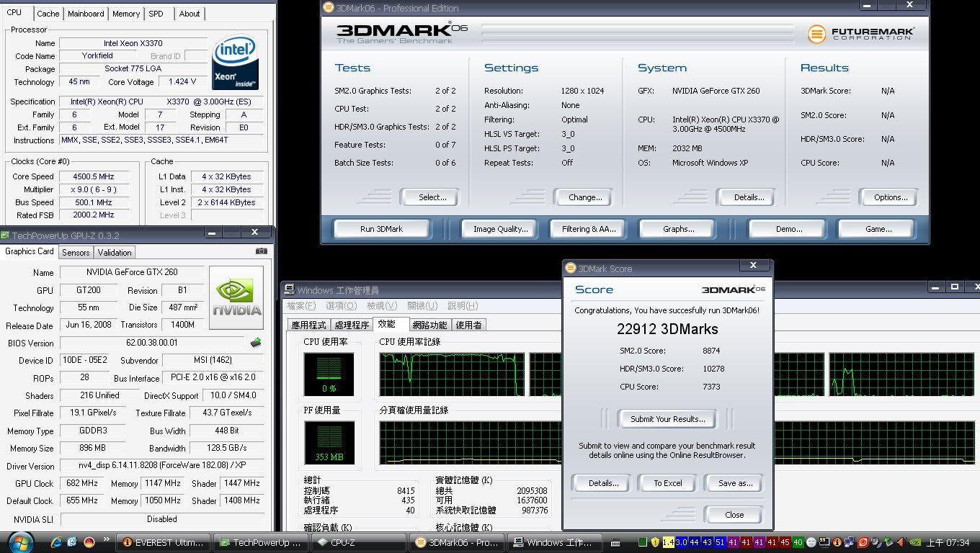The image size is (980, 553).
Task: Switch to the Mainboard tab in CPU-Z
Action: [x=86, y=14]
